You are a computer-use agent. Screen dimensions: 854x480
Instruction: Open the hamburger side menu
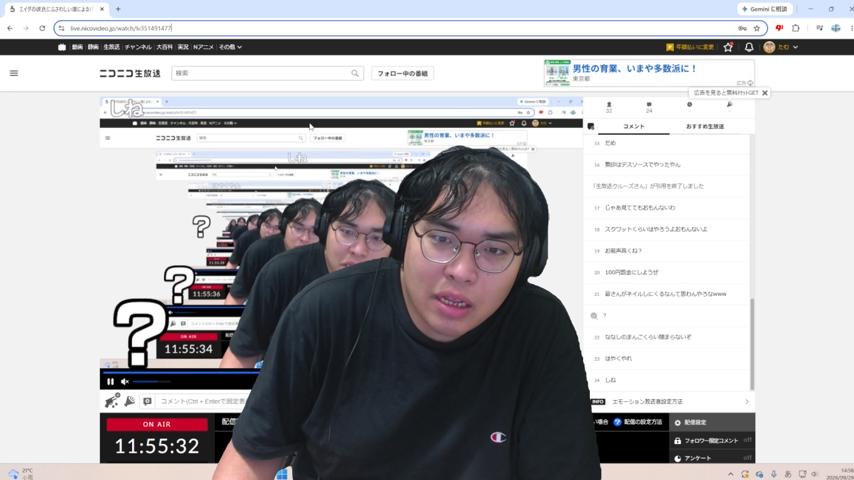[x=14, y=73]
